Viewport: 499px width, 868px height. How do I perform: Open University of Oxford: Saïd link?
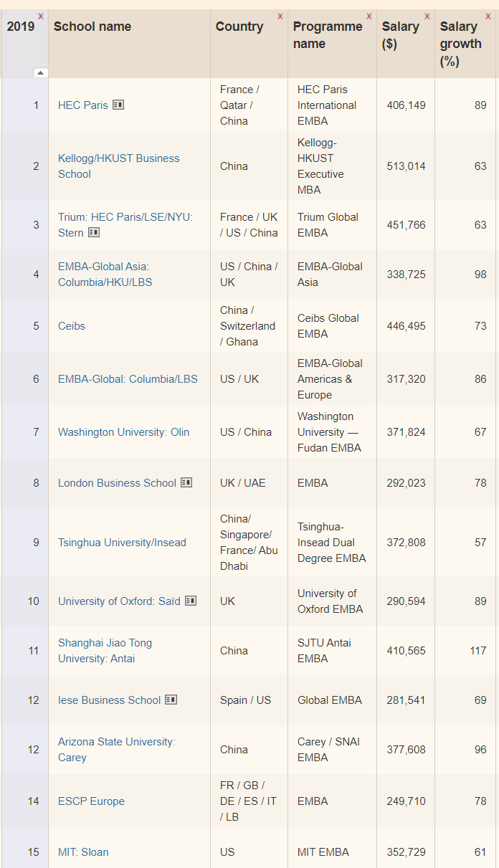coord(119,601)
